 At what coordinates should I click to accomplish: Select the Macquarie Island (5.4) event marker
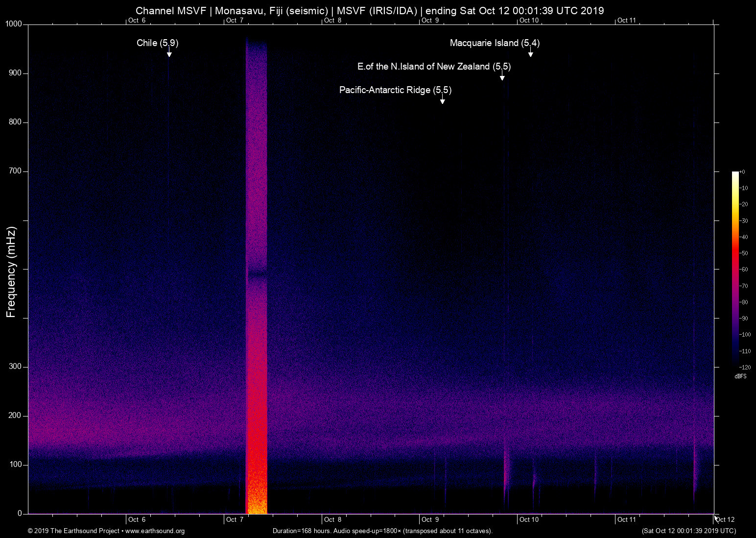(495, 43)
